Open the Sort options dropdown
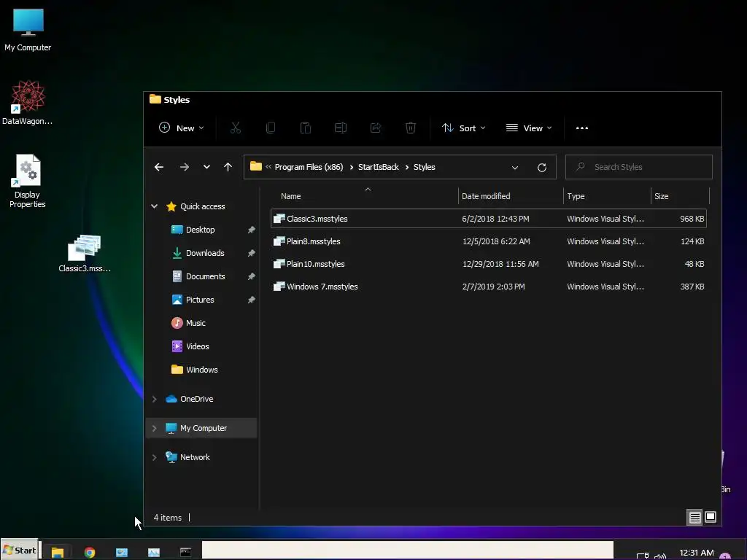The image size is (747, 560). (x=463, y=128)
